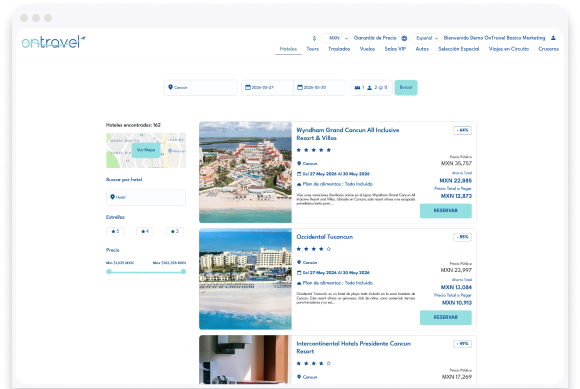Click RESERVAR for Wyndham Grand Cancun
Viewport: 580px width, 389px height.
click(x=446, y=211)
